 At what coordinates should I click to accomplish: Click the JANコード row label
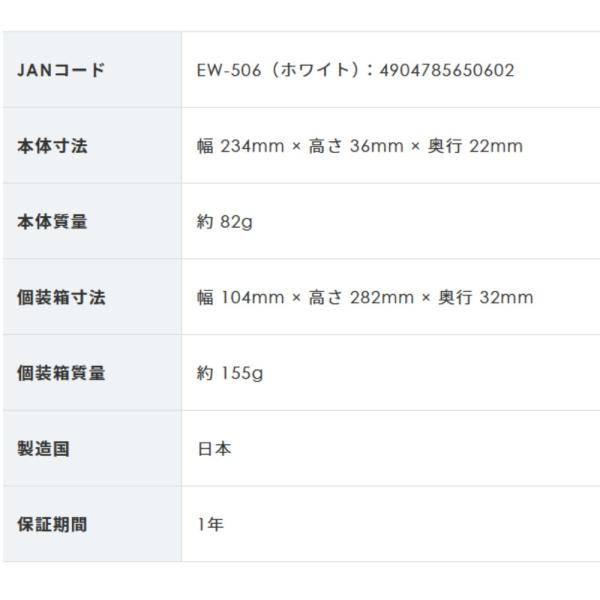pyautogui.click(x=61, y=70)
